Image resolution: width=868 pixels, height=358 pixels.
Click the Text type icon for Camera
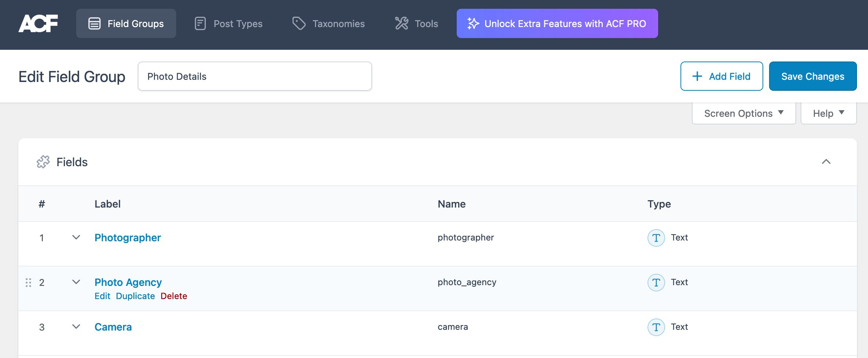click(x=656, y=327)
